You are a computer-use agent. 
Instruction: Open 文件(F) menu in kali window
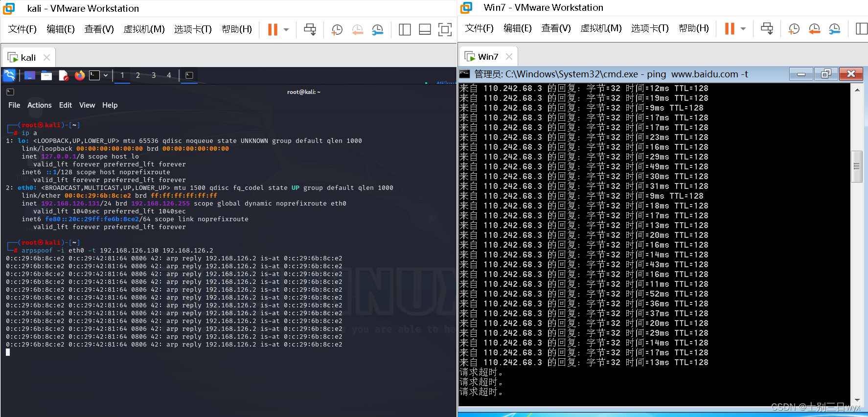[x=23, y=29]
